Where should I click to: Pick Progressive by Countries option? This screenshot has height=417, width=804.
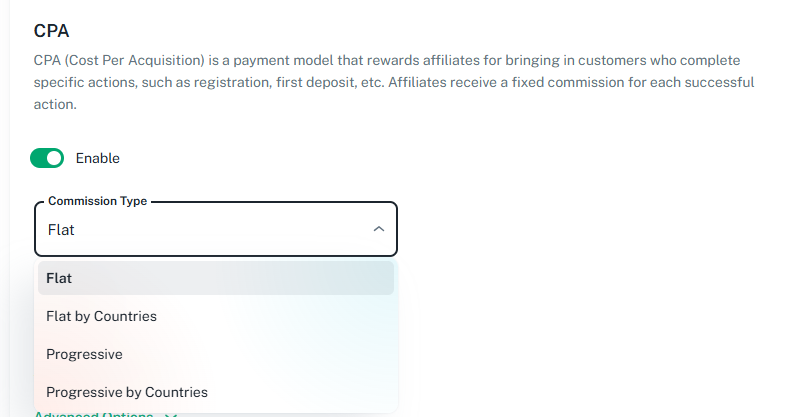(x=127, y=392)
